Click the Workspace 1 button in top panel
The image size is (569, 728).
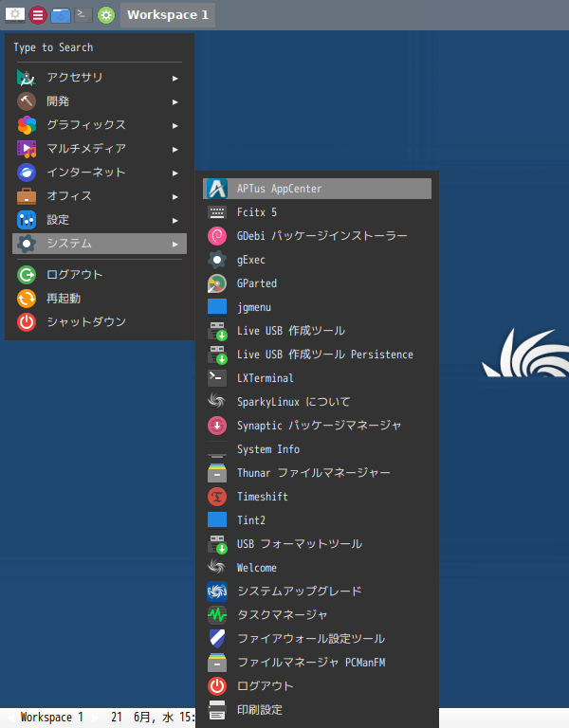click(x=168, y=15)
